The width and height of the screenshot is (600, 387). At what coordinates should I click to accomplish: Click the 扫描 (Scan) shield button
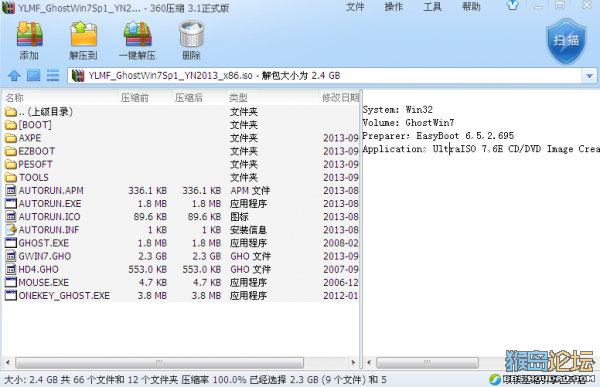tap(566, 41)
